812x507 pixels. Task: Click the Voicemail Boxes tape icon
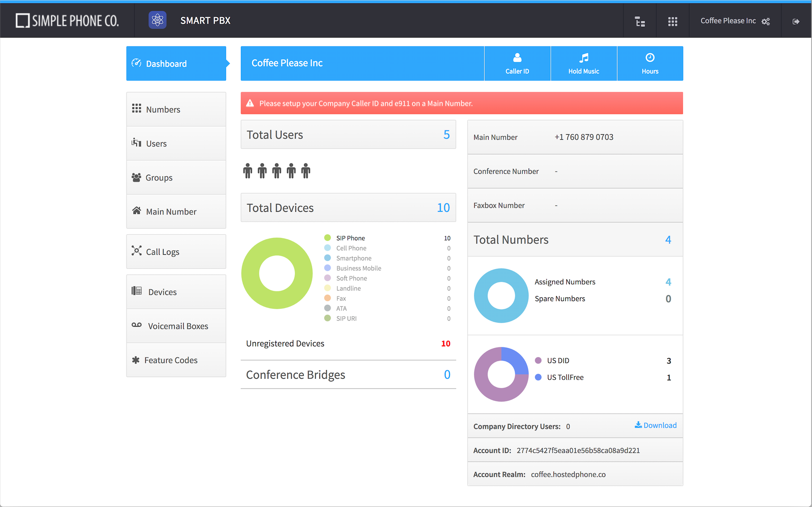coord(136,325)
